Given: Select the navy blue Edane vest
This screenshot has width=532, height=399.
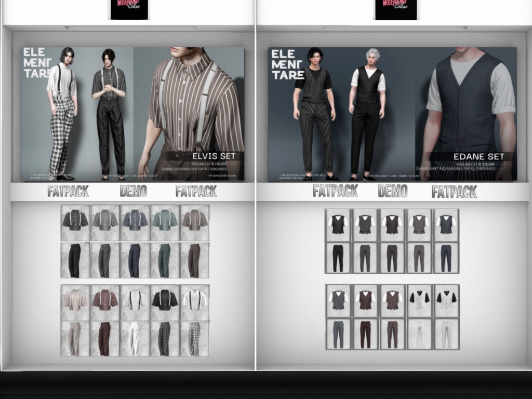Looking at the screenshot, I should 446,224.
